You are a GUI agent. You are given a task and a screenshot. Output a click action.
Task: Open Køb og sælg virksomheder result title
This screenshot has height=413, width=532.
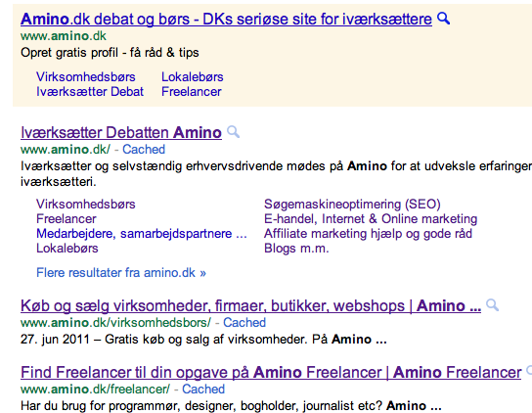[250, 305]
